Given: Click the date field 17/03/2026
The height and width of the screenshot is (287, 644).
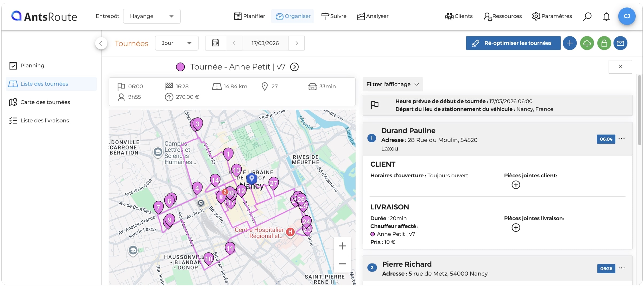Looking at the screenshot, I should point(265,43).
